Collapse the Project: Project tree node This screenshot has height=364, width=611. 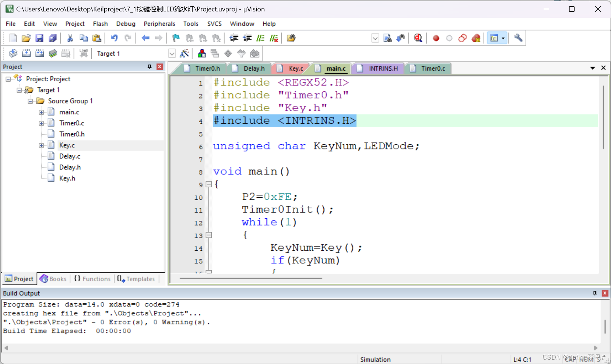(x=8, y=79)
